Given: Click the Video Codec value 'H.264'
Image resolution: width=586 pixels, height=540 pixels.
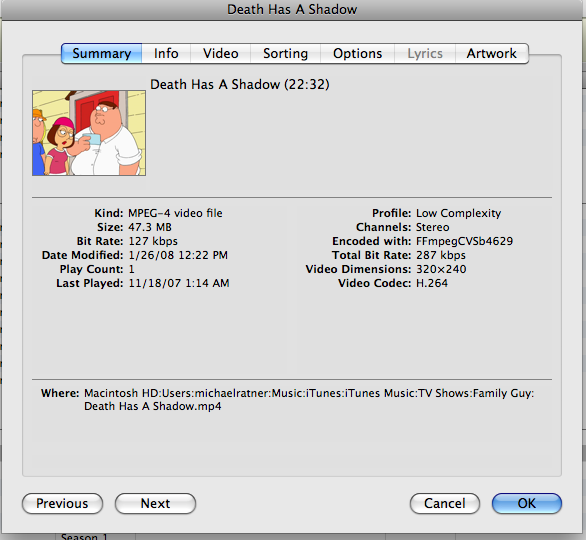Looking at the screenshot, I should point(432,283).
